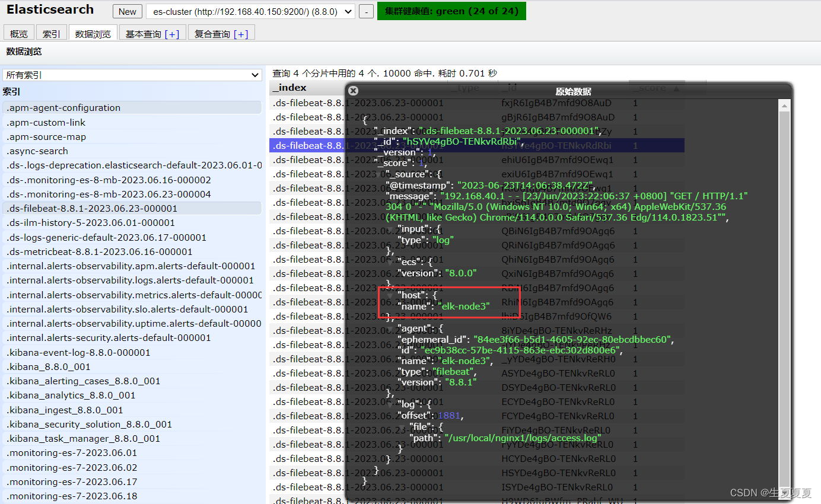The height and width of the screenshot is (504, 821).
Task: Select .internal.alerts-observability.uptime.alerts-default index
Action: pyautogui.click(x=132, y=323)
